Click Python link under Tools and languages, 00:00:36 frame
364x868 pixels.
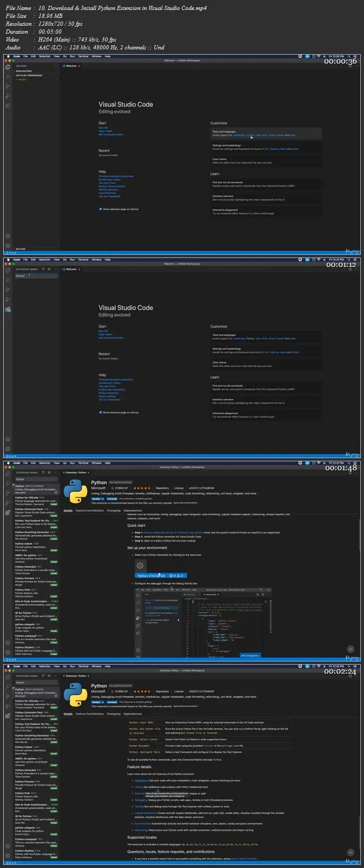click(x=250, y=135)
